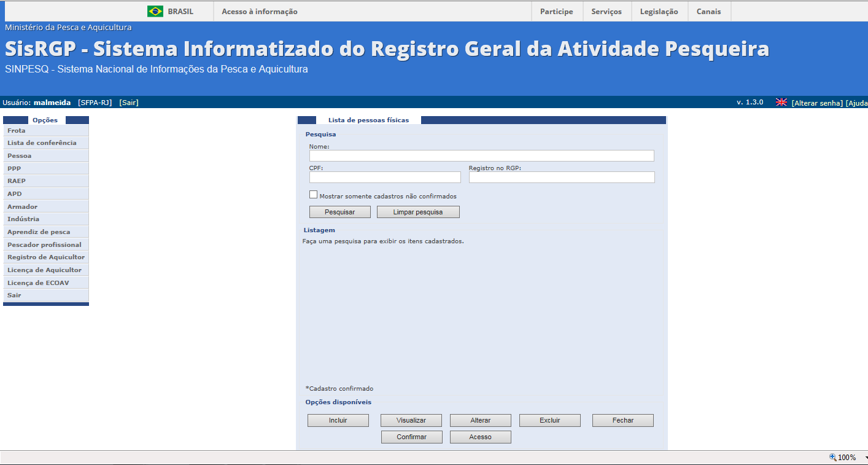Click the Visualizar button

pos(411,421)
